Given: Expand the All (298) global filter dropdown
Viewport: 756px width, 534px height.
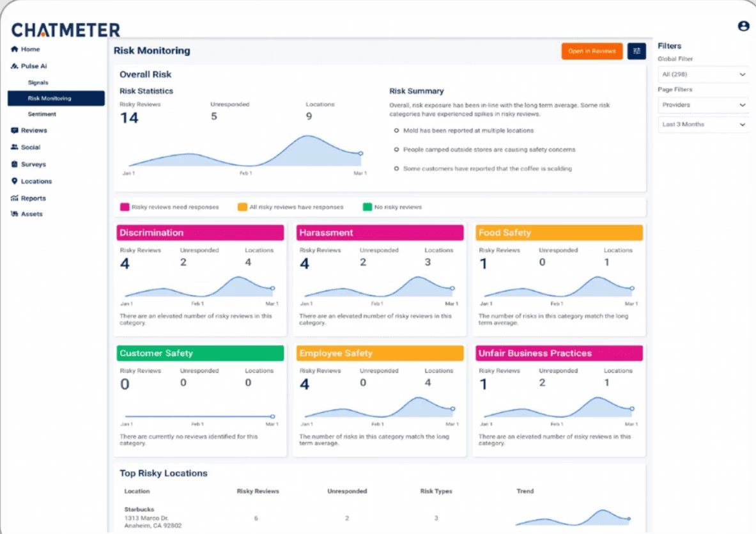Looking at the screenshot, I should [703, 74].
